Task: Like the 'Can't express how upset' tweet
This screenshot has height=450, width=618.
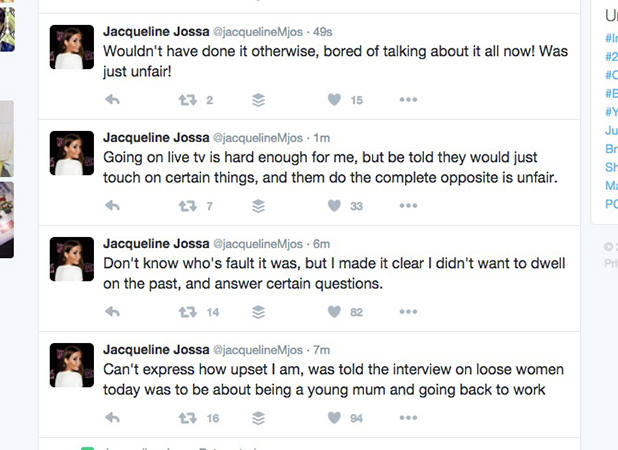Action: pos(334,418)
